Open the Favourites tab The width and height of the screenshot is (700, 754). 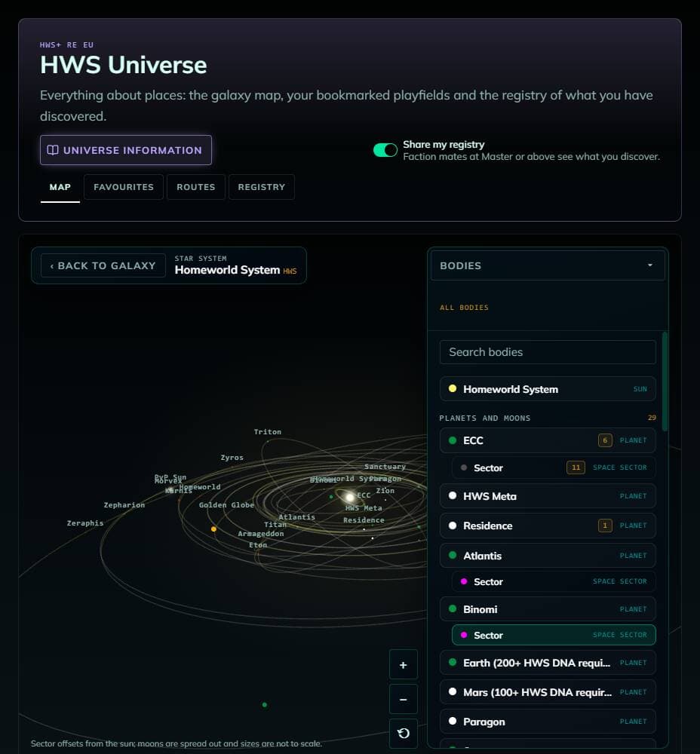[124, 187]
